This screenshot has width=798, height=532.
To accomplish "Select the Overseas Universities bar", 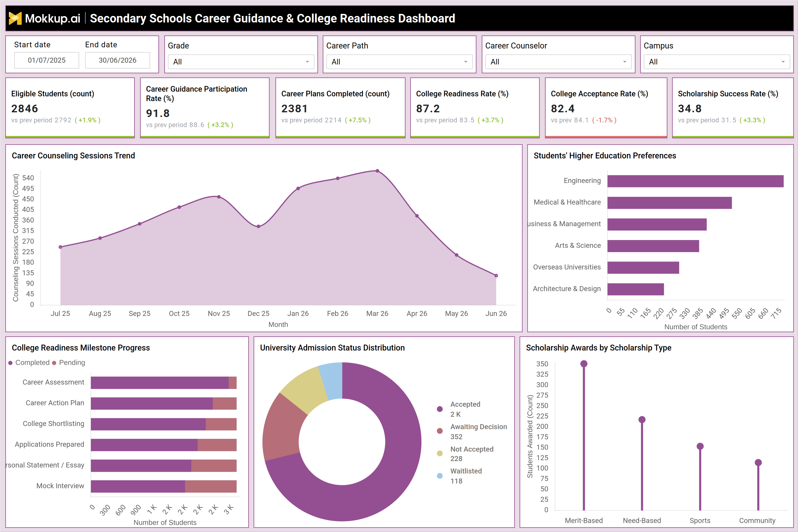I will (643, 268).
